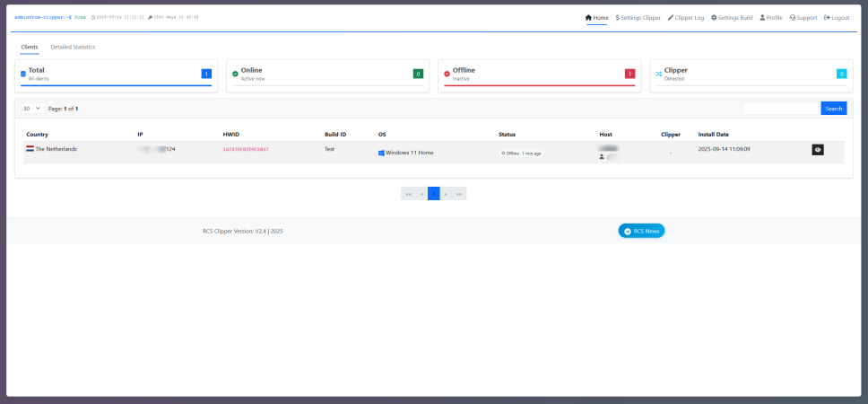Open the Support page
868x404 pixels.
click(x=803, y=18)
